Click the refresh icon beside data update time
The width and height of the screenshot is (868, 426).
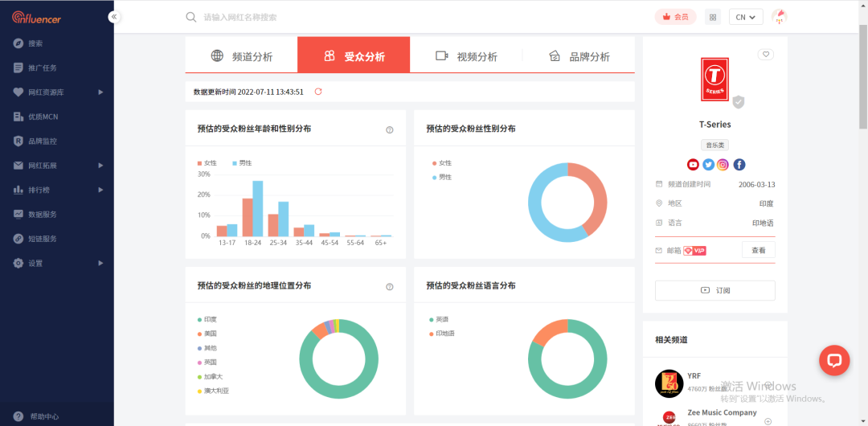[x=318, y=92]
